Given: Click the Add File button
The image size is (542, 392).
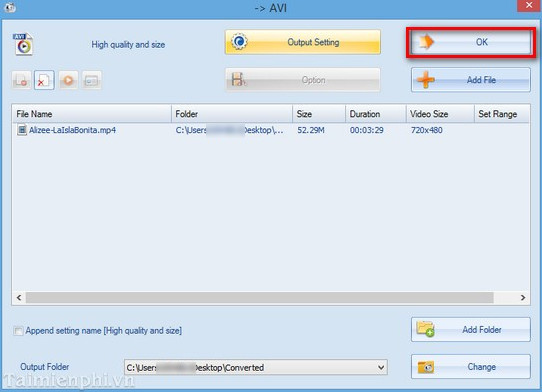Looking at the screenshot, I should (470, 80).
